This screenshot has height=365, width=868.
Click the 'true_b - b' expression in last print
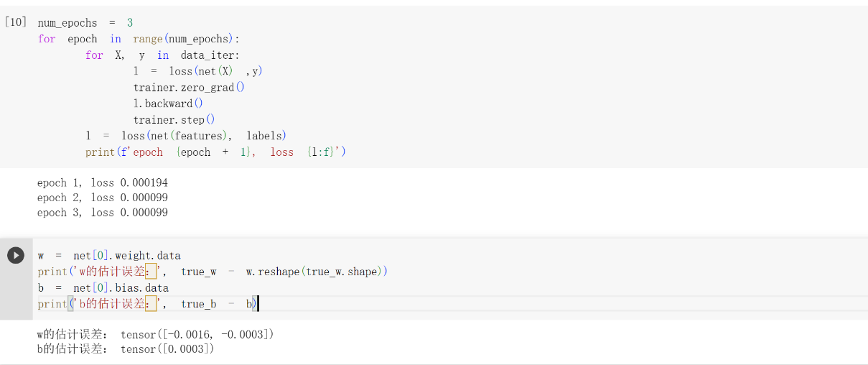tap(217, 304)
